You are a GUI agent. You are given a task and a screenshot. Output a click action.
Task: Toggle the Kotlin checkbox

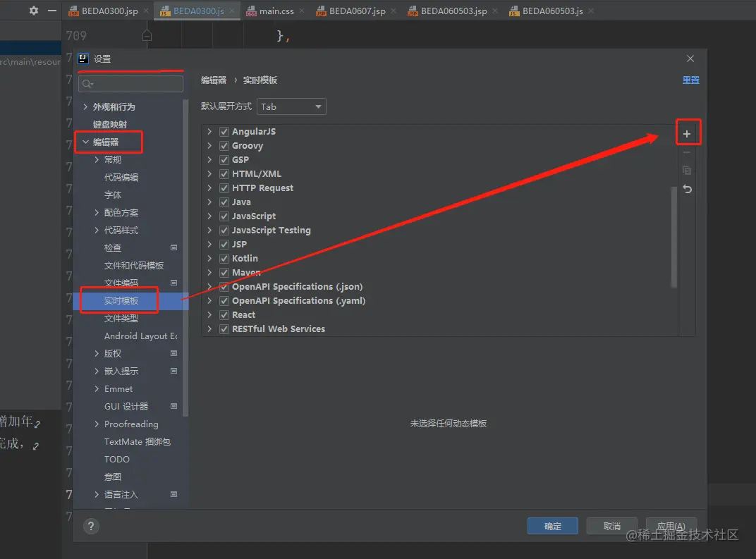point(224,258)
